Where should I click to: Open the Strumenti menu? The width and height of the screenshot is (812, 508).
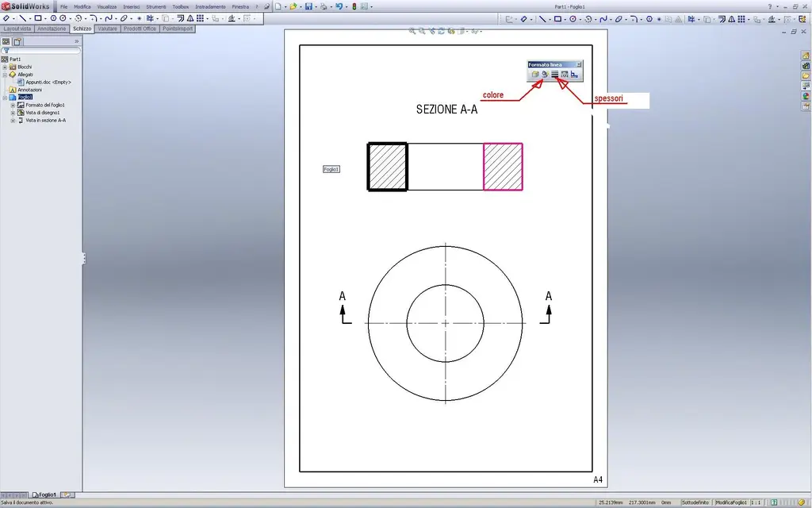tap(156, 6)
